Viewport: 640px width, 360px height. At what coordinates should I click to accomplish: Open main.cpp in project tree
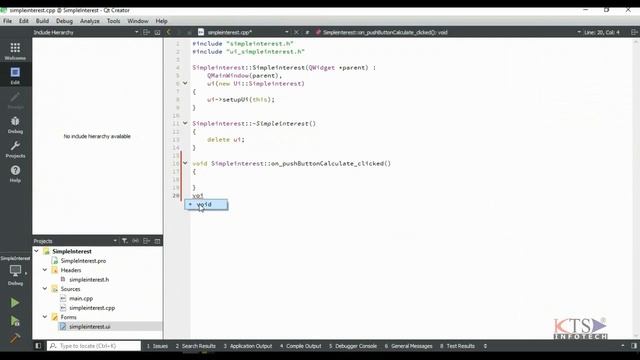(81, 298)
